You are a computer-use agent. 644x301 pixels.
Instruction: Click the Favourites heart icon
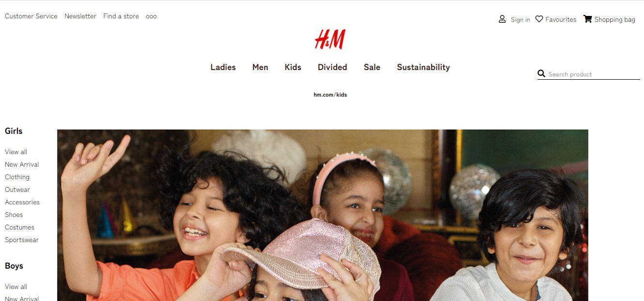539,19
